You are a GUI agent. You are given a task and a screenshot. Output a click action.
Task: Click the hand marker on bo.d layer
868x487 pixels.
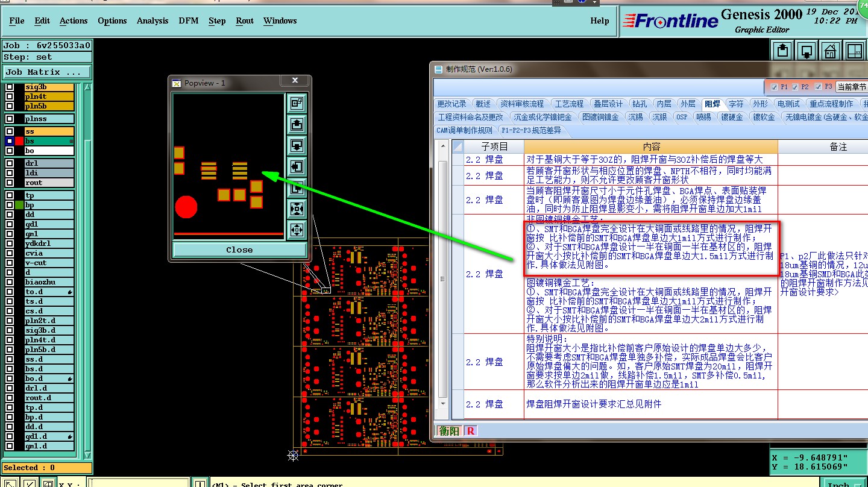coord(71,379)
